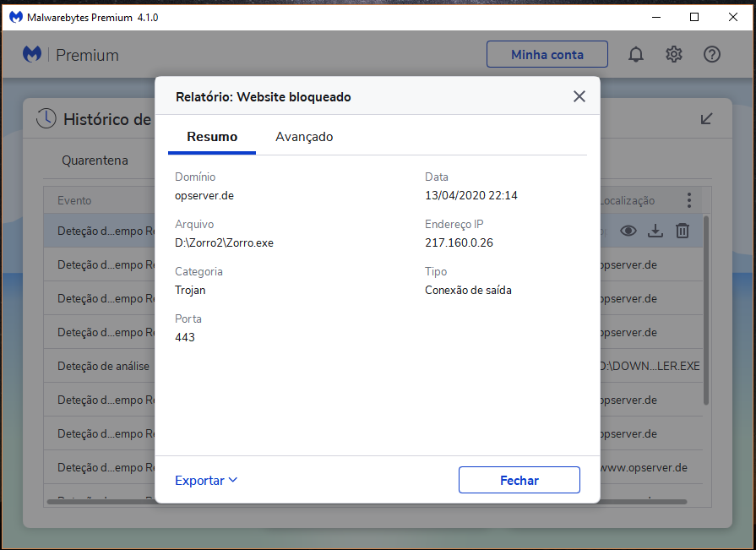Select the date 13/04/2020 22:14
The width and height of the screenshot is (756, 550).
pos(471,196)
